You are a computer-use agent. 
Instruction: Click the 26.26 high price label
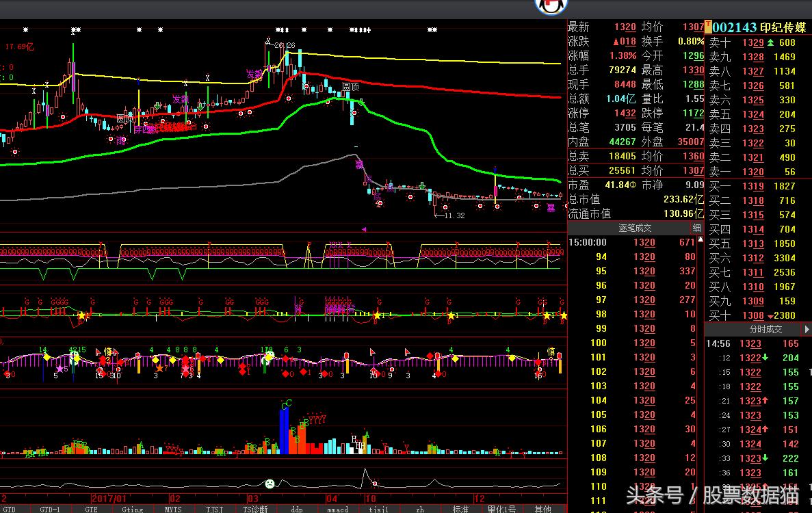[285, 46]
